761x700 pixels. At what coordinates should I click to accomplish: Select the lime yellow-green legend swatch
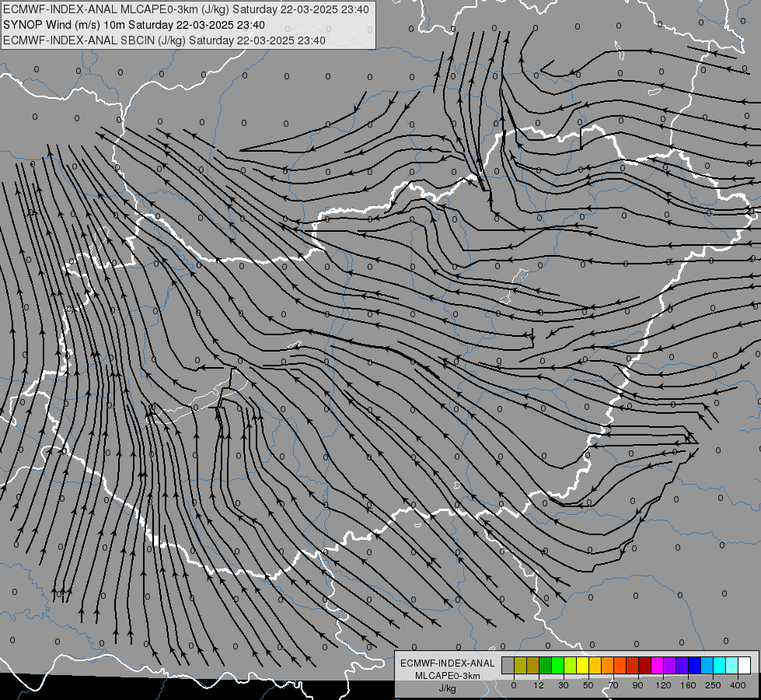570,665
